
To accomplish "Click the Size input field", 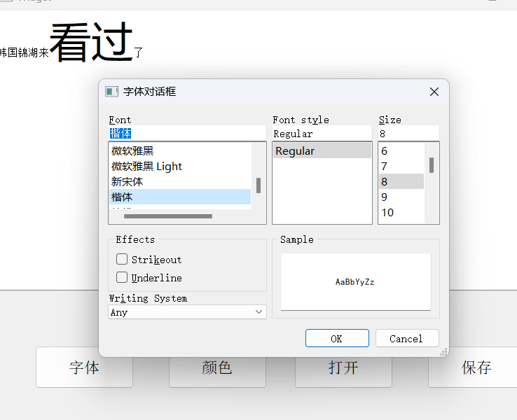I will 408,133.
